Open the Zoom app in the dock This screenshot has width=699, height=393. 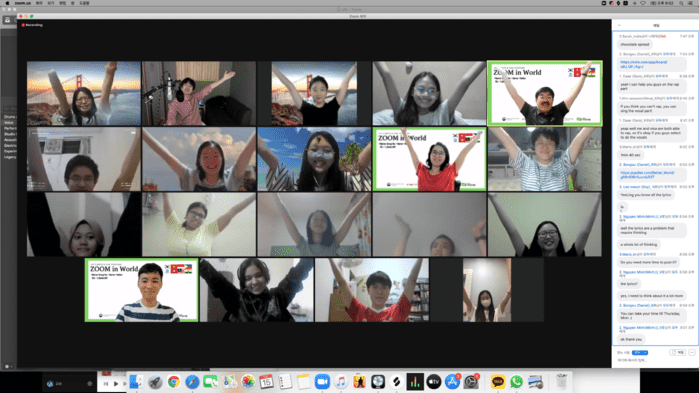[322, 382]
